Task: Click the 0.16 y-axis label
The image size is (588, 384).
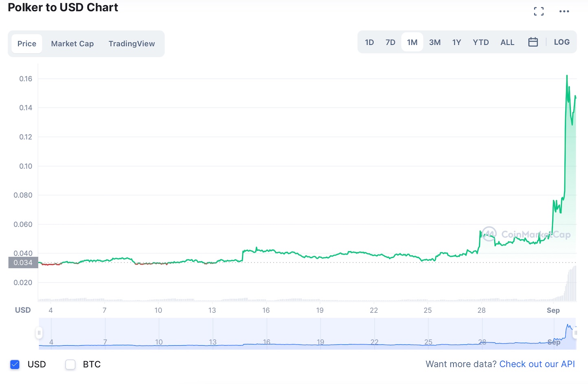Action: pos(26,79)
